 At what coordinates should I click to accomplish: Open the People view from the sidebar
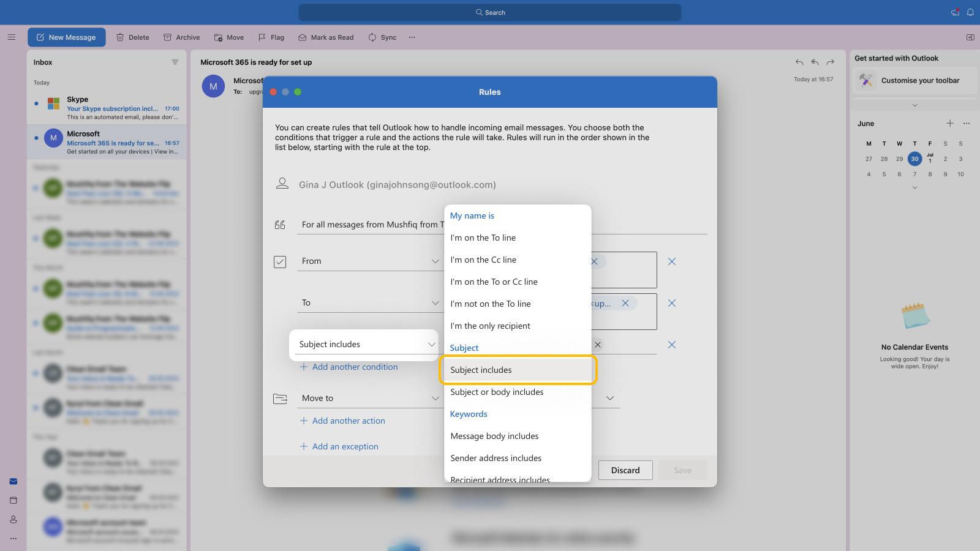click(13, 519)
